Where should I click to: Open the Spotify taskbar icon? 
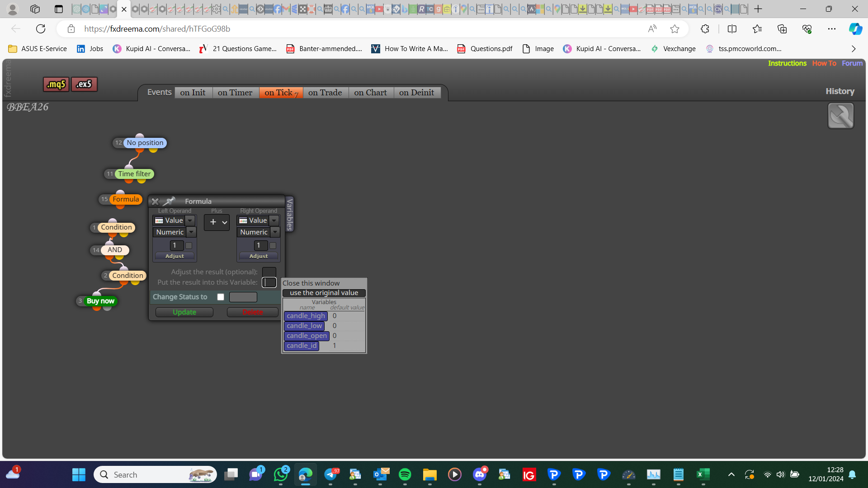point(405,474)
